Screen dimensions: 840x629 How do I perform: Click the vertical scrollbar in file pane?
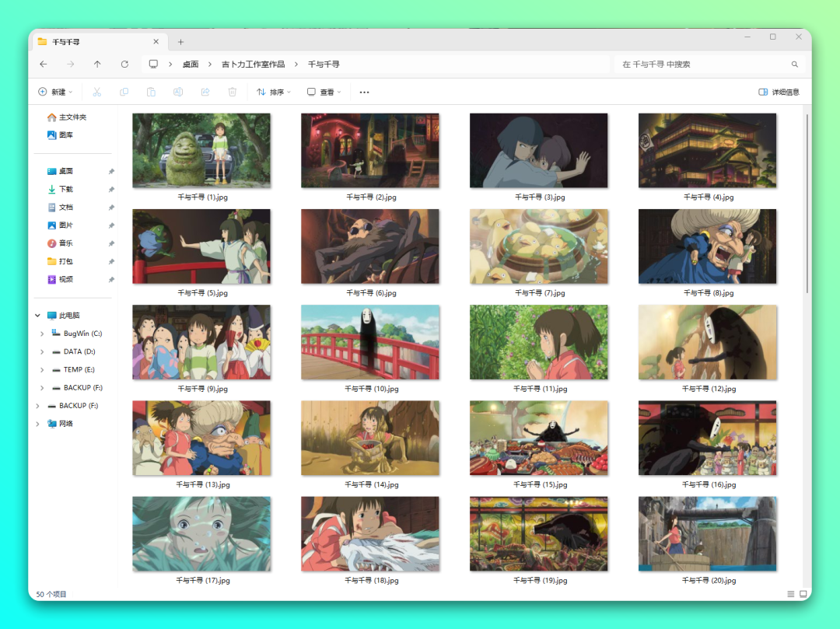click(x=807, y=204)
